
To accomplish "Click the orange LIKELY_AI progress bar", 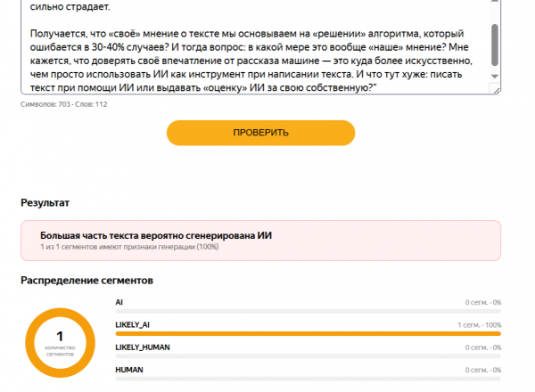I will (x=309, y=334).
